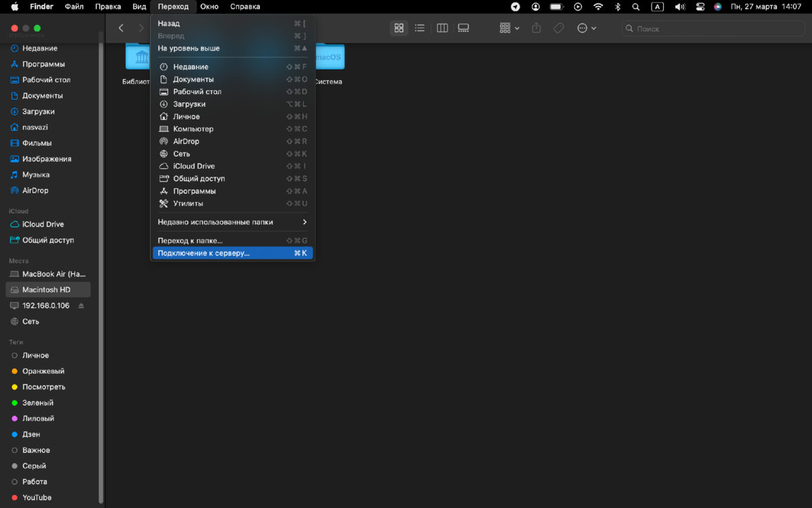Screen dimensions: 812x508
Task: Open 'AirDrop' in the sidebar
Action: click(47, 190)
